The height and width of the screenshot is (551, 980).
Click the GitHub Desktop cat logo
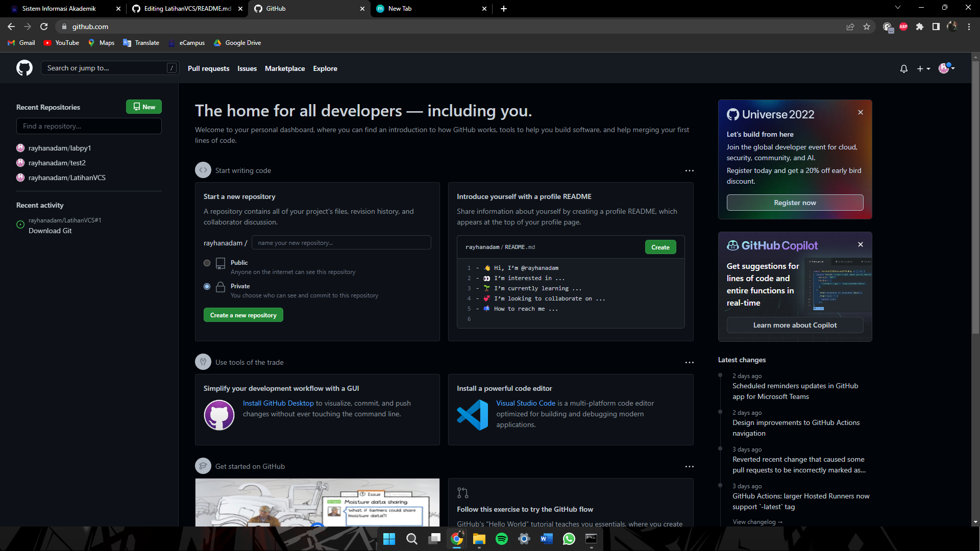pos(219,415)
